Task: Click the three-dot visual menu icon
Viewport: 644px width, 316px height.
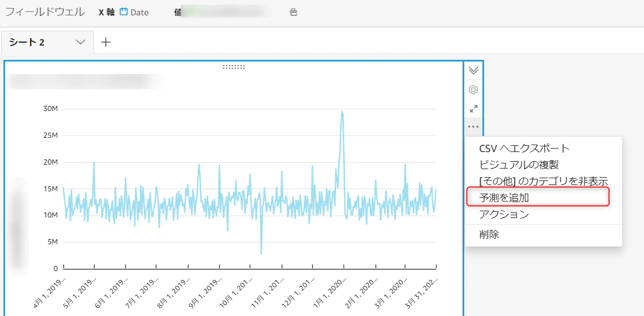Action: (x=473, y=127)
